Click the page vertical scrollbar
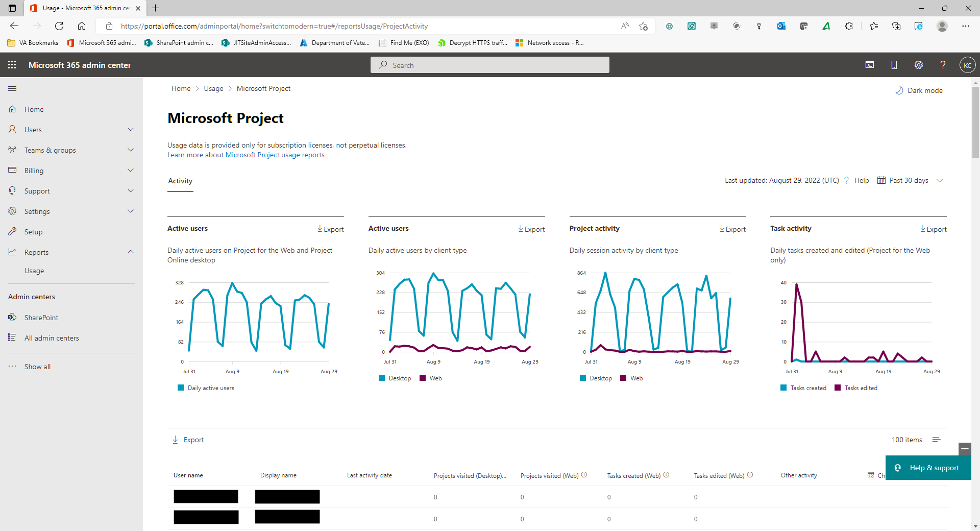 coord(975,123)
